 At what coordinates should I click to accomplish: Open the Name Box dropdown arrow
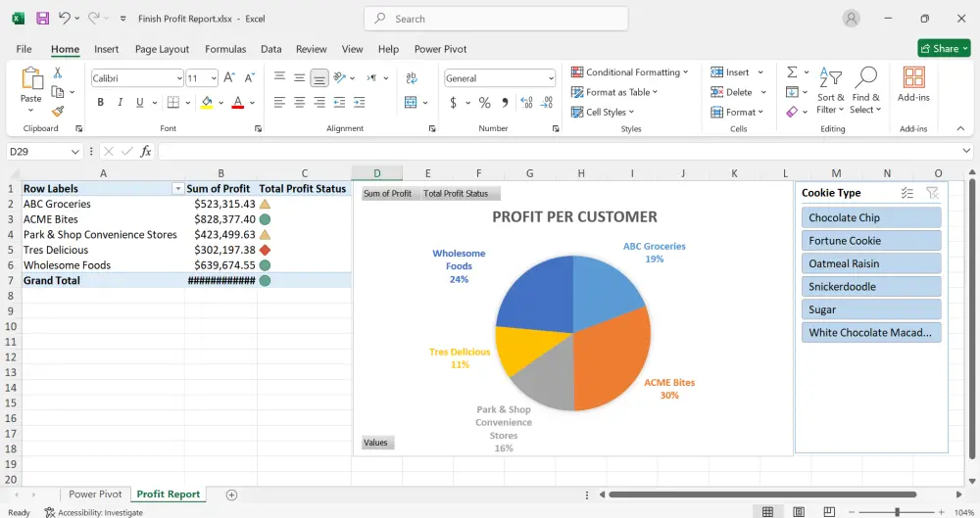click(x=75, y=151)
